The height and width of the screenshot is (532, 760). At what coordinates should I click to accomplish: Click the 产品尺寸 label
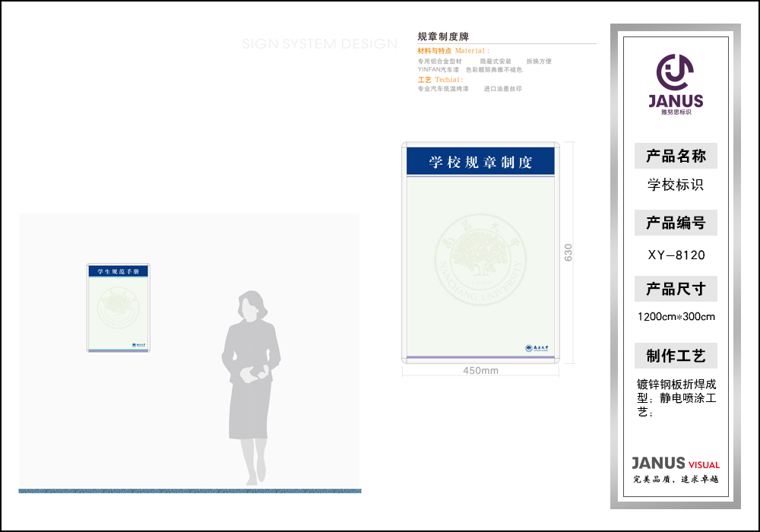676,289
